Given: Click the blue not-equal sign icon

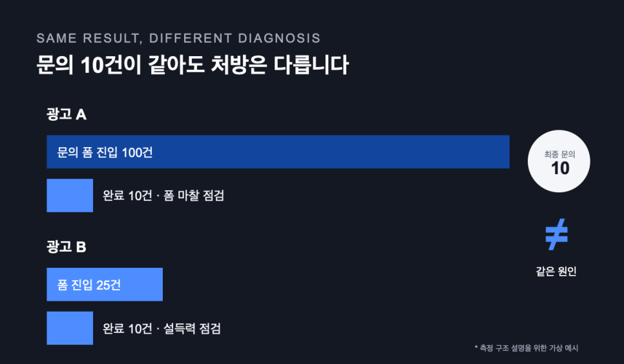Looking at the screenshot, I should tap(556, 234).
